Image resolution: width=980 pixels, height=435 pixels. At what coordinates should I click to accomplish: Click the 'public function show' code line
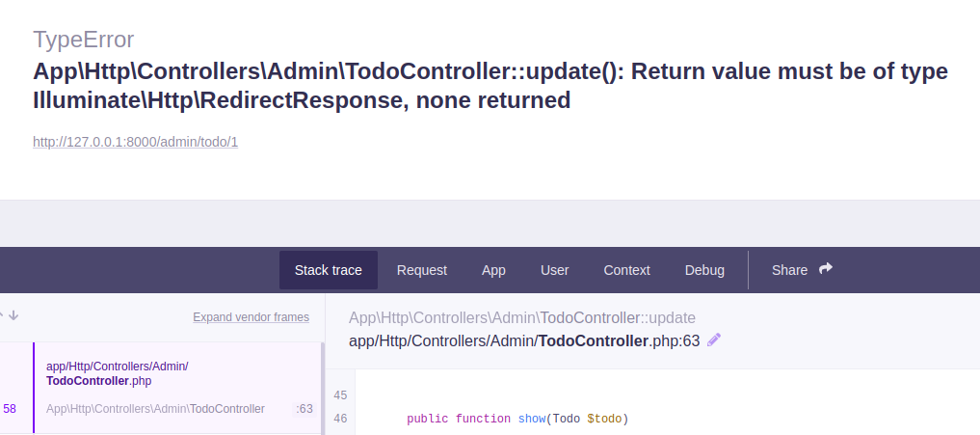516,419
